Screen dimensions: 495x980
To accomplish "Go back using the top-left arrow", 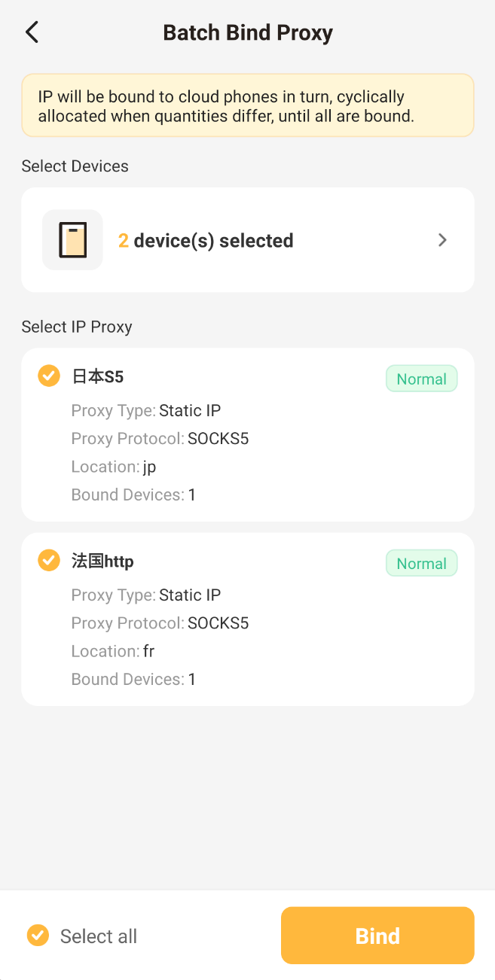I will (x=32, y=32).
